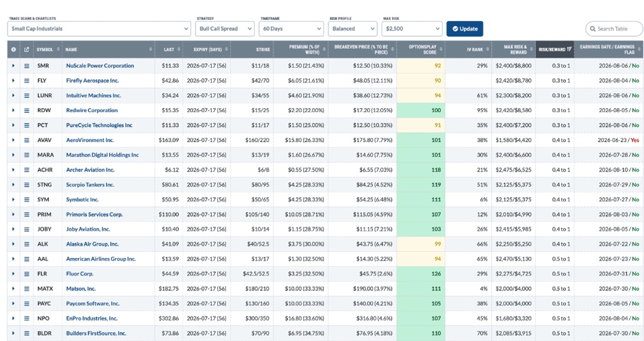Image resolution: width=644 pixels, height=341 pixels.
Task: Open the hamburger menu for SYM row
Action: [x=27, y=199]
